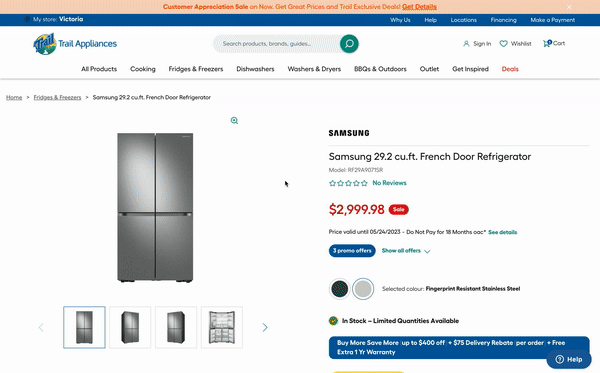The width and height of the screenshot is (600, 373).
Task: Open the Fridges & Freezers menu
Action: [x=196, y=69]
